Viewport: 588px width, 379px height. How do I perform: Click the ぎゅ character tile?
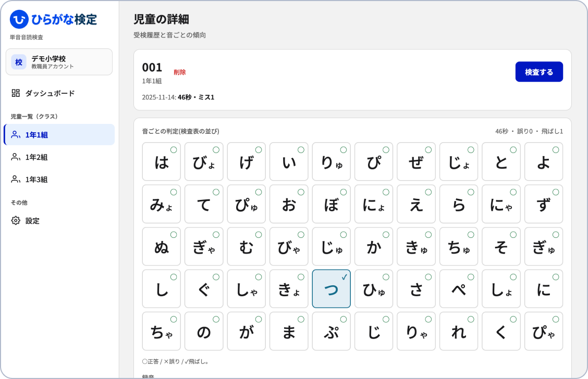point(544,246)
